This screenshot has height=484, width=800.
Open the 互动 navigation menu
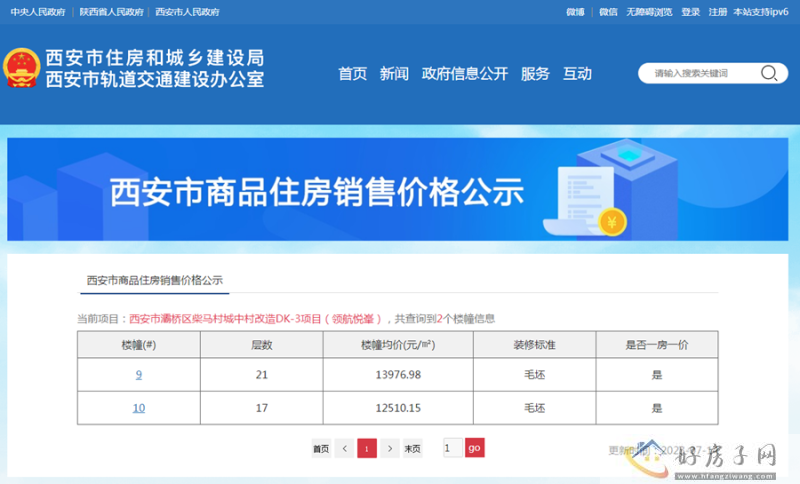coord(577,74)
